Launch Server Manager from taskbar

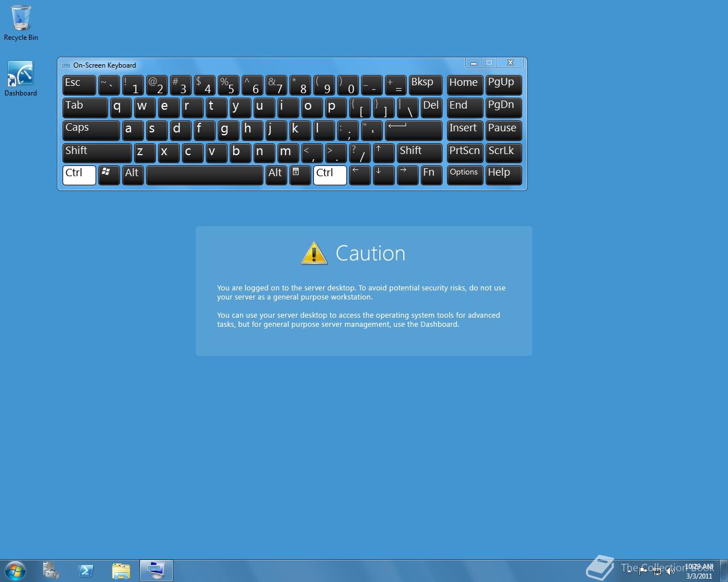51,571
